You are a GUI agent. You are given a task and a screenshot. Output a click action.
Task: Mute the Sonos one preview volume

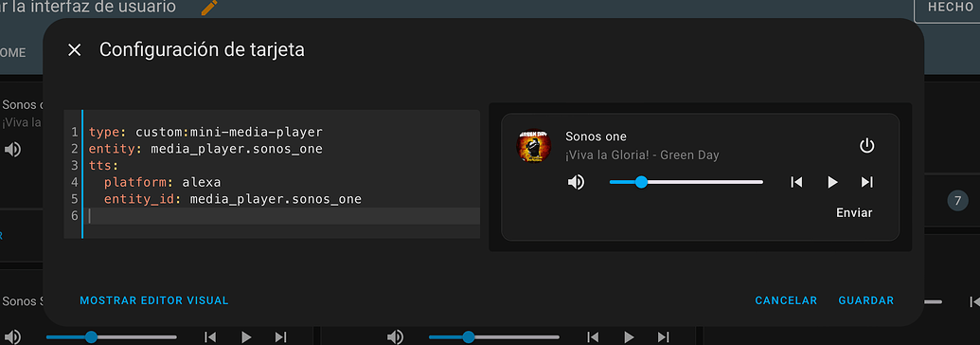(576, 182)
